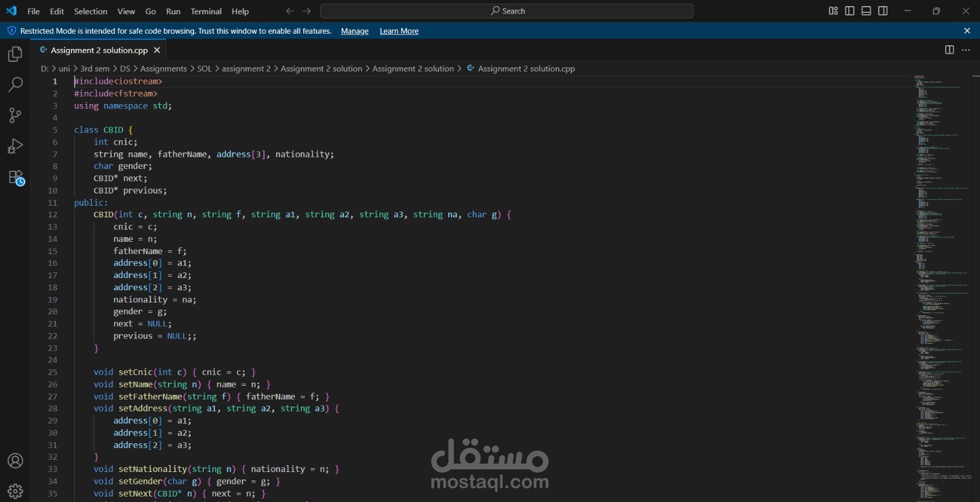Viewport: 980px width, 502px height.
Task: Click the vertical scrollbar slider
Action: (x=976, y=76)
